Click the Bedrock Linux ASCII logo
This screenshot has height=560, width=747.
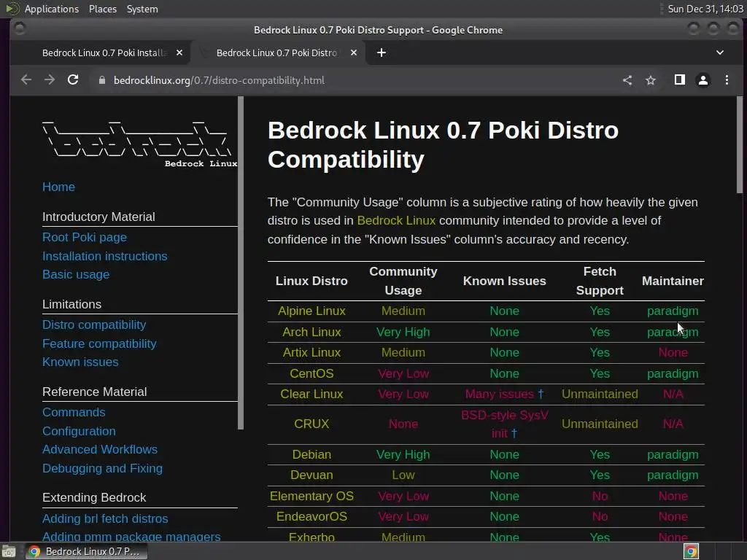139,144
